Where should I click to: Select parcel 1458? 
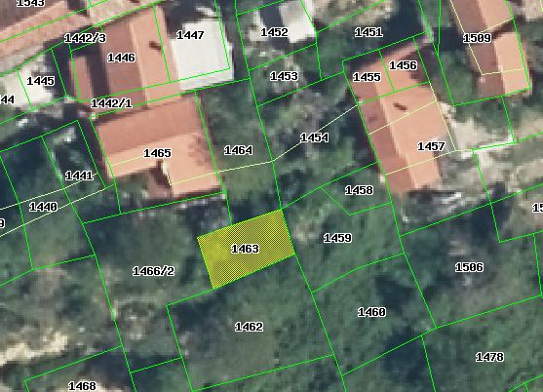[x=359, y=190]
